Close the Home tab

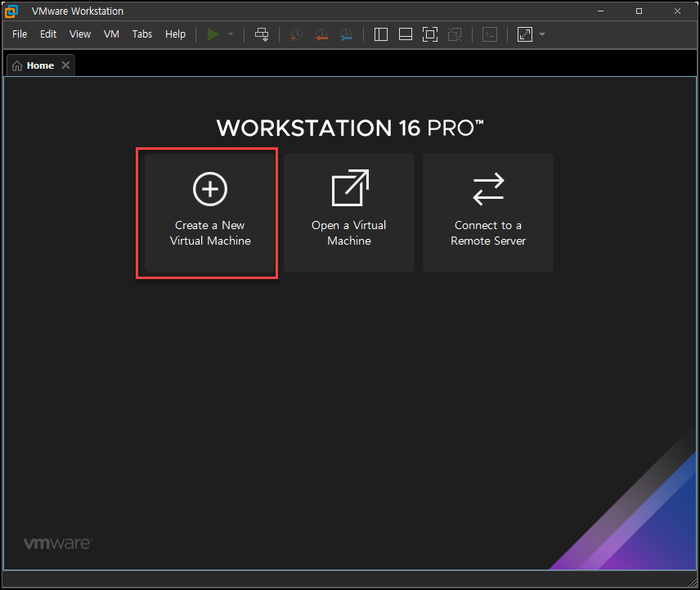(65, 65)
